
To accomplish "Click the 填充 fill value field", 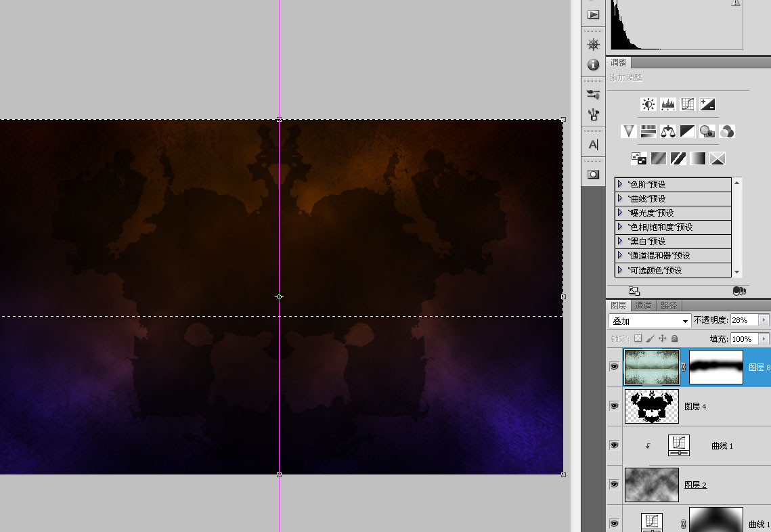I will click(x=745, y=339).
